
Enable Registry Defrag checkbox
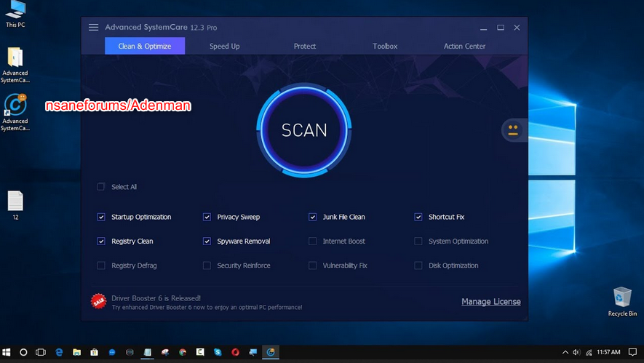[101, 266]
